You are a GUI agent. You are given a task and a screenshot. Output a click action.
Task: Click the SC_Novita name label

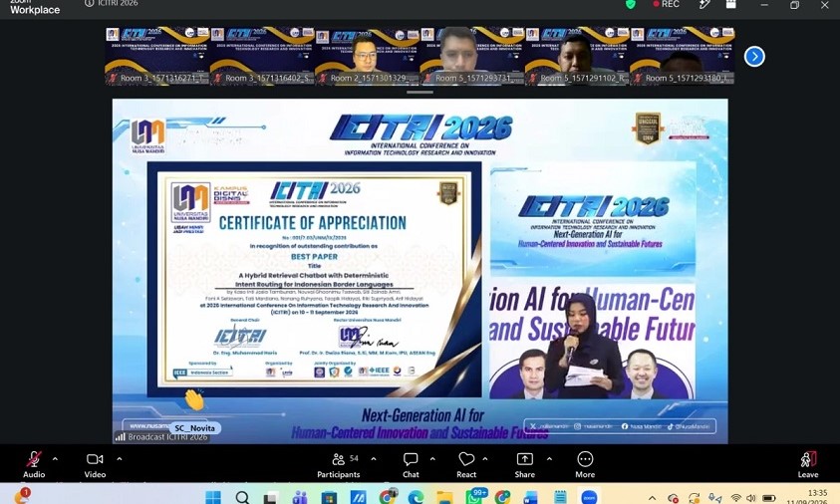coord(195,428)
